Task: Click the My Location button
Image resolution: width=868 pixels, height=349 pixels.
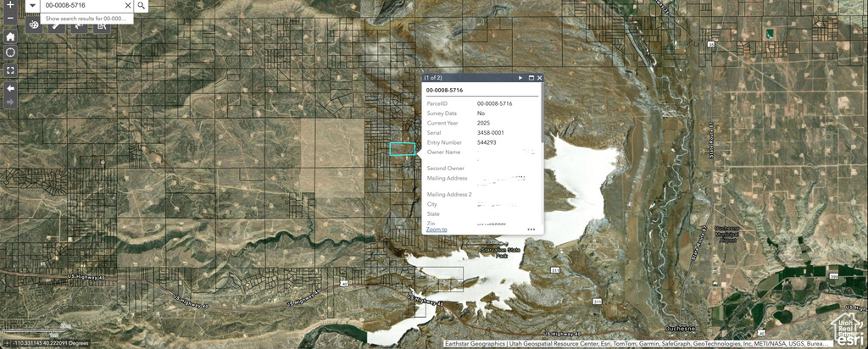Action: click(10, 53)
